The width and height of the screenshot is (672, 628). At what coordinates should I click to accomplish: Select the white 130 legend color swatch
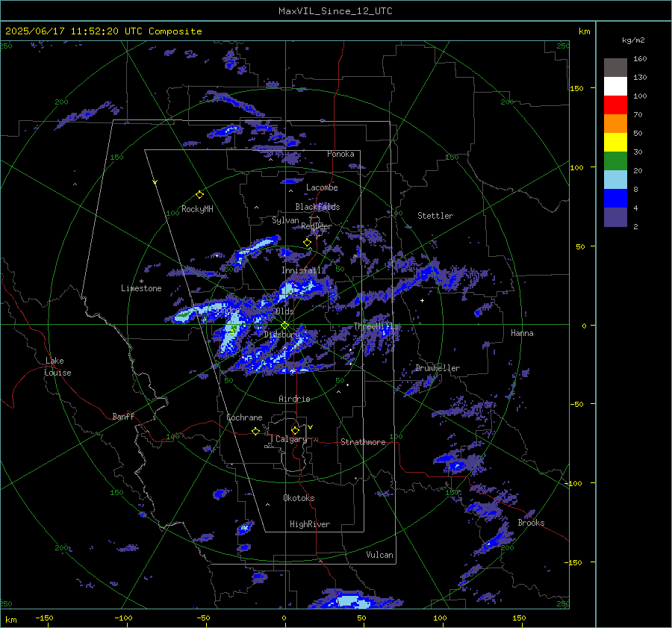(x=615, y=86)
